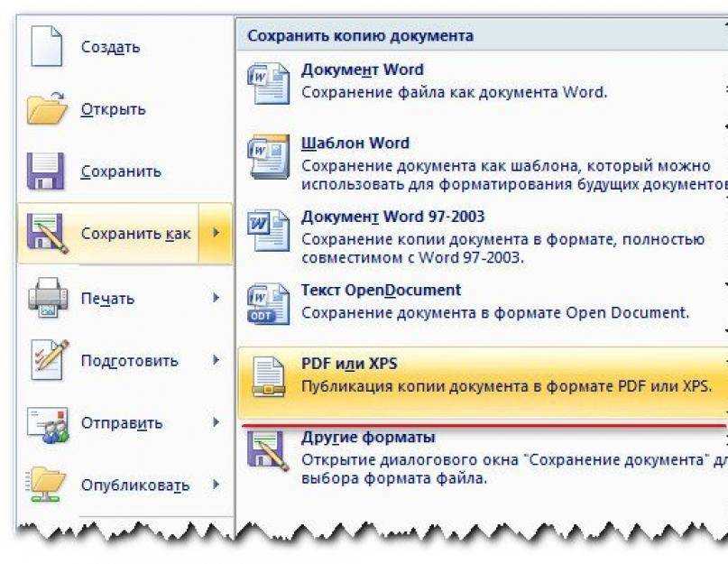Image resolution: width=728 pixels, height=564 pixels.
Task: Click description text 'совместимом с Word 97-2003.'
Action: (412, 257)
